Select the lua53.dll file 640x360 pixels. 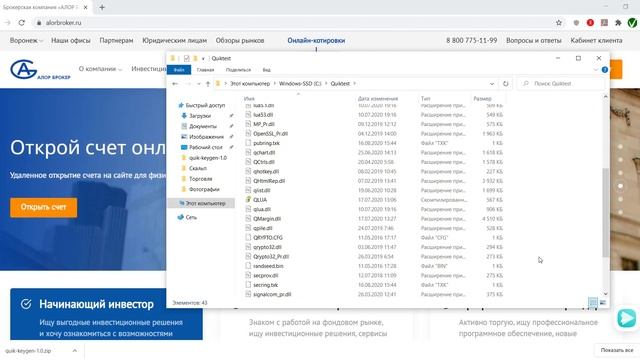pos(263,115)
